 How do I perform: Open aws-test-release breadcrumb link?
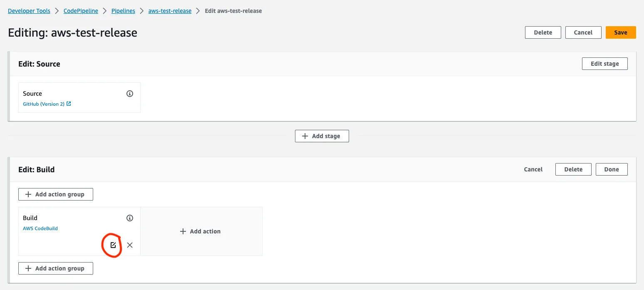[170, 11]
